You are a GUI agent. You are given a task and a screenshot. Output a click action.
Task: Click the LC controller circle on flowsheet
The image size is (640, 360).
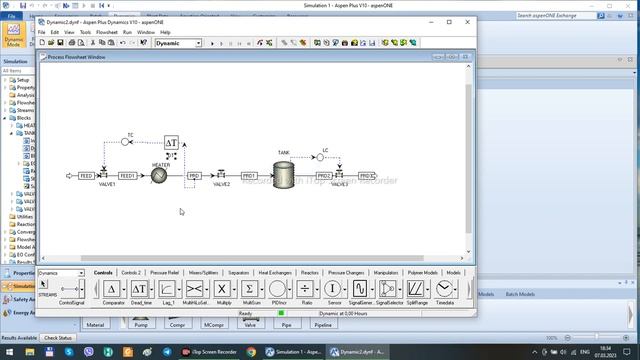tap(320, 157)
